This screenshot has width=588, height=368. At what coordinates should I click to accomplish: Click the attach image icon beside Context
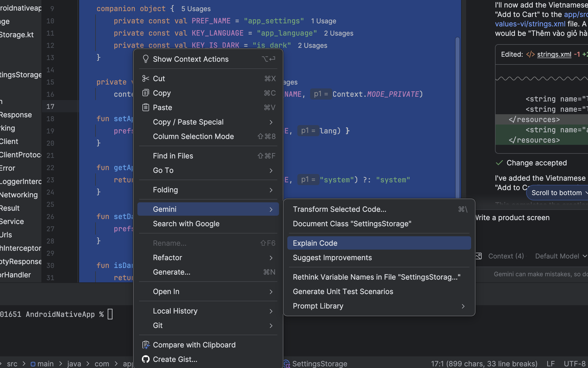(x=479, y=256)
